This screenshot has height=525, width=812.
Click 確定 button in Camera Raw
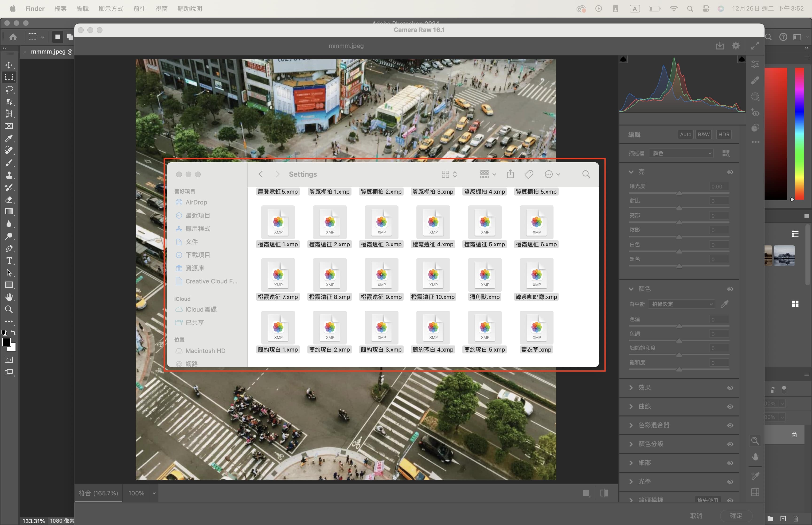(736, 515)
